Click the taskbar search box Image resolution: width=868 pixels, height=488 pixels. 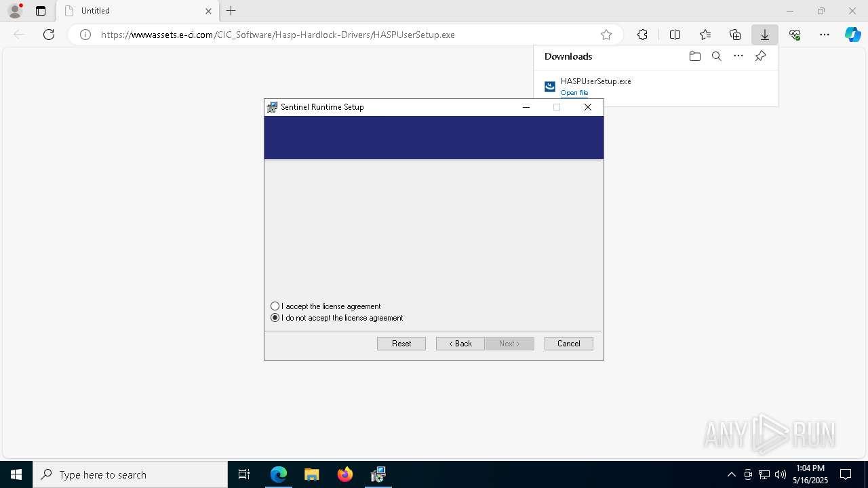pyautogui.click(x=130, y=474)
